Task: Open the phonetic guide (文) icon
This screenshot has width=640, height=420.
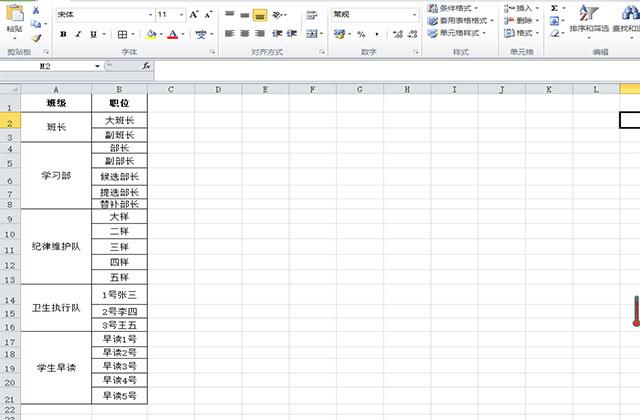Action: (201, 35)
